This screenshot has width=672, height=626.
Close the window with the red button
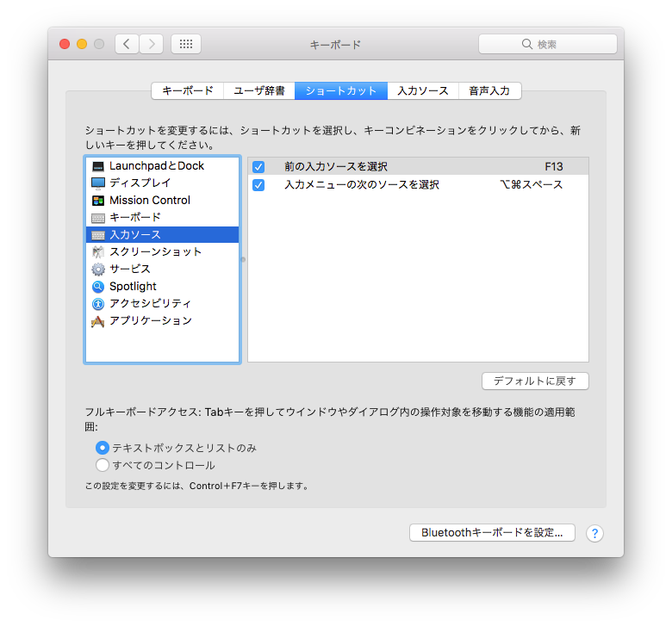click(x=65, y=44)
